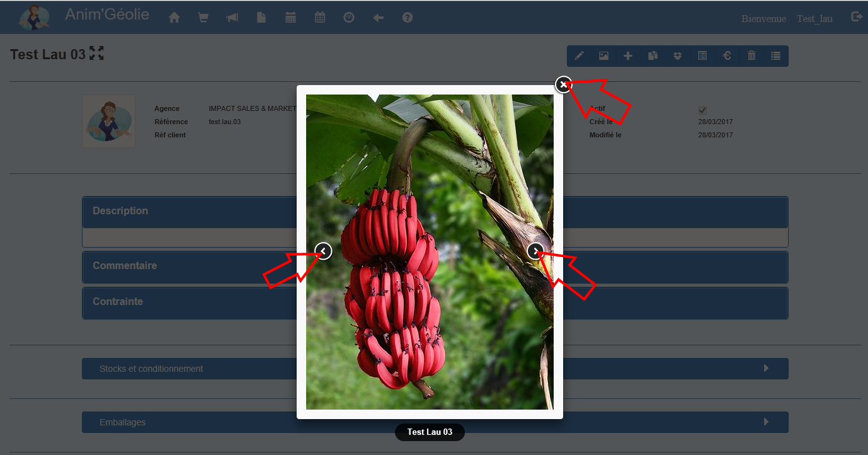Advance to the next image in the lightbox

click(x=535, y=251)
